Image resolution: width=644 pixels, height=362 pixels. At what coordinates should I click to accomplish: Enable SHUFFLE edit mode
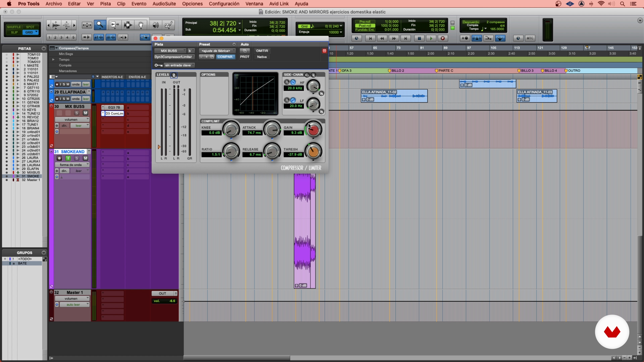[14, 27]
